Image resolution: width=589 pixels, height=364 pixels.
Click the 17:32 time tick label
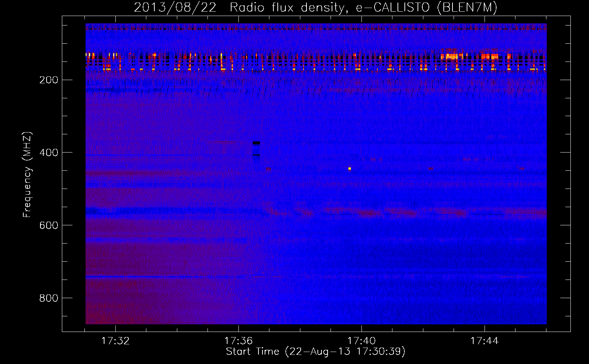[115, 341]
